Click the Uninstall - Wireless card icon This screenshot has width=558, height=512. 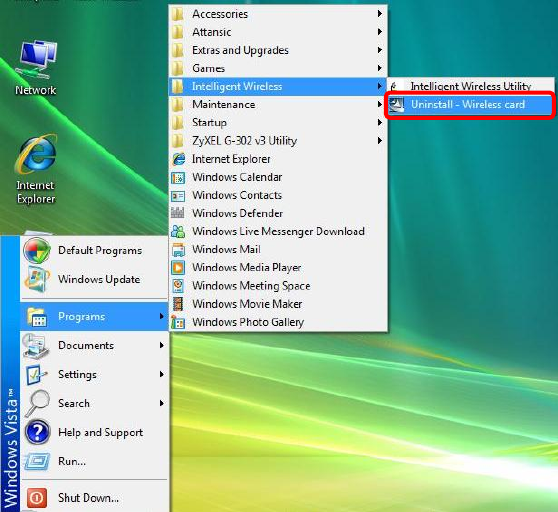(x=396, y=105)
